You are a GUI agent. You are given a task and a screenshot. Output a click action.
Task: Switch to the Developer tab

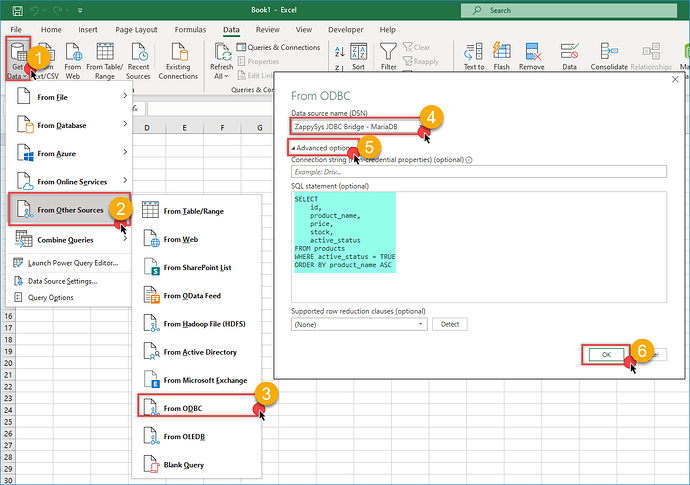coord(345,29)
